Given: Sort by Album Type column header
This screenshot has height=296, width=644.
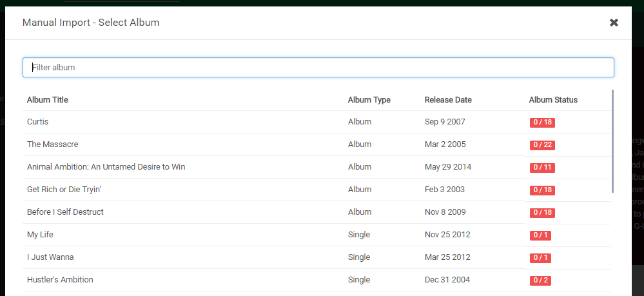Looking at the screenshot, I should (x=369, y=100).
